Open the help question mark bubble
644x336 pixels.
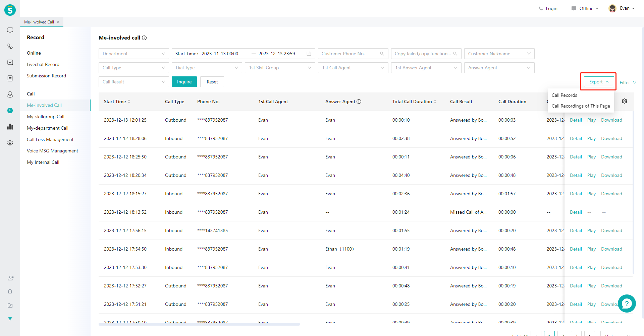[627, 304]
